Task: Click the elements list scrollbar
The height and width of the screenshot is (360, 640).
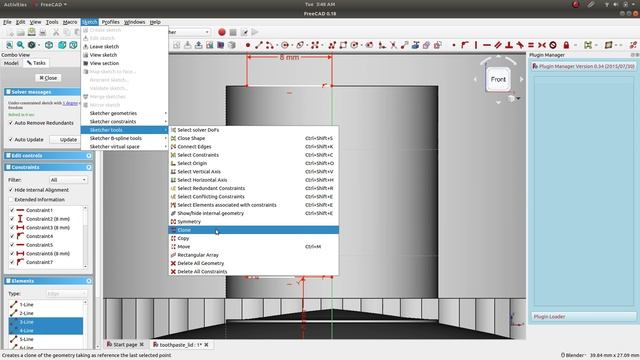Action: (85, 324)
